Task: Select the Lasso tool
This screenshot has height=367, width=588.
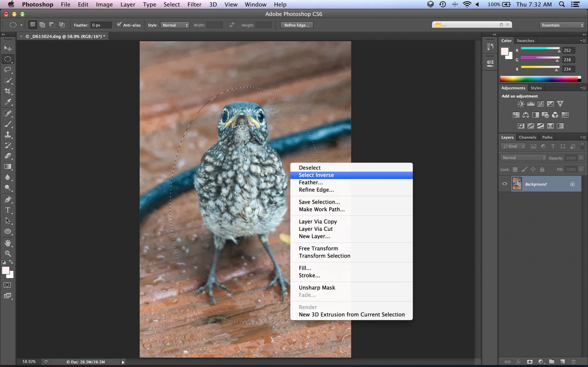Action: 8,70
